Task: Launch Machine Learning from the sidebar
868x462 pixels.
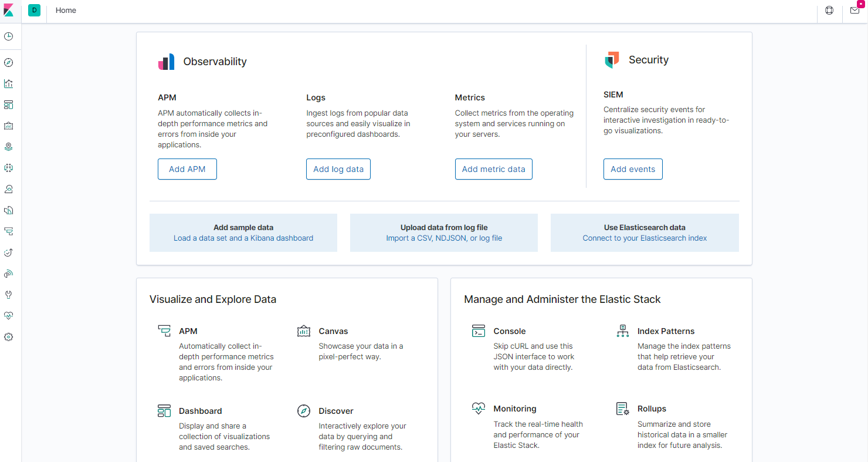Action: 9,168
